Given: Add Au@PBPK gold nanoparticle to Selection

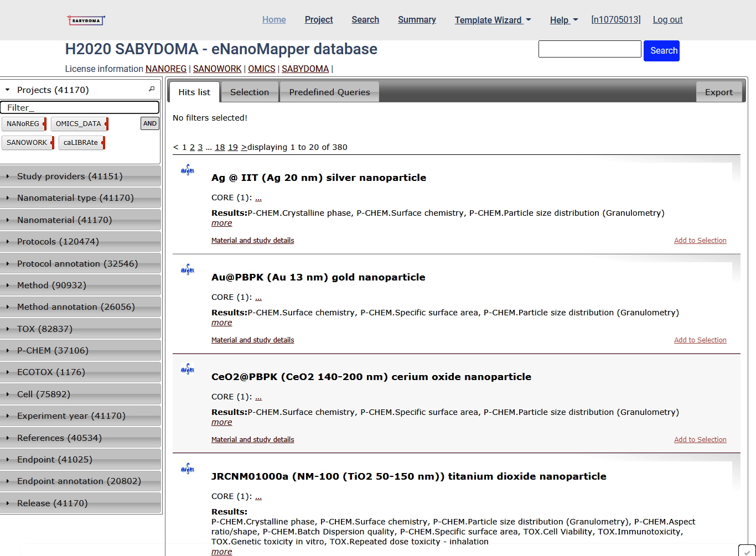Looking at the screenshot, I should pyautogui.click(x=700, y=340).
